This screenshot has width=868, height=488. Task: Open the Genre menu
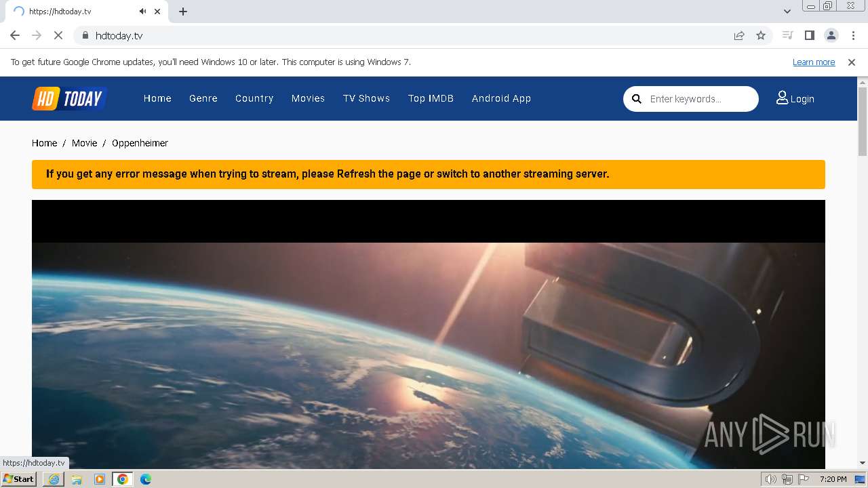[x=203, y=98]
